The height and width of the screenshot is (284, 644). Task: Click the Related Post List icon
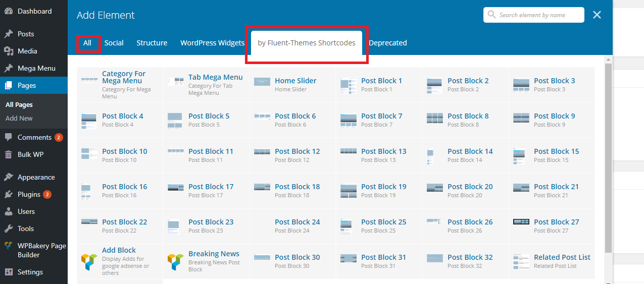521,261
